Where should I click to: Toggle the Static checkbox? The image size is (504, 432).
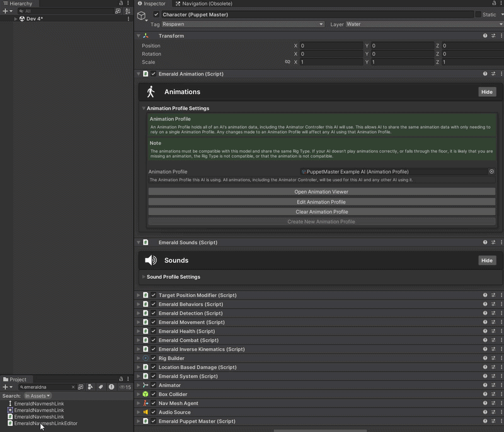tap(478, 15)
